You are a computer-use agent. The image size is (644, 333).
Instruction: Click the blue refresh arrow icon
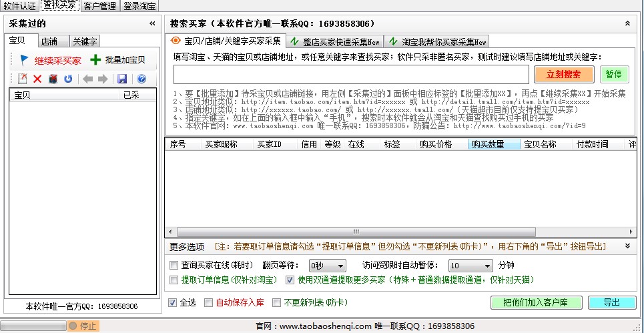tap(67, 79)
